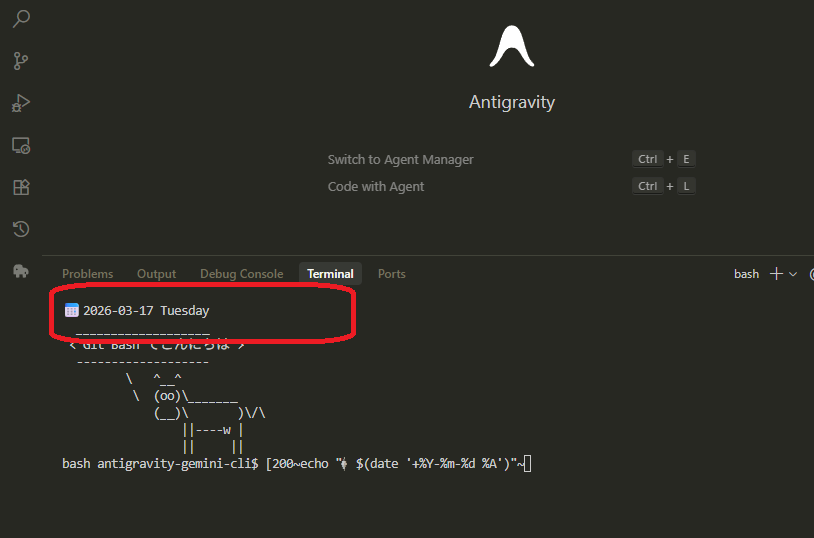Open the Remote Explorer view

point(21,146)
